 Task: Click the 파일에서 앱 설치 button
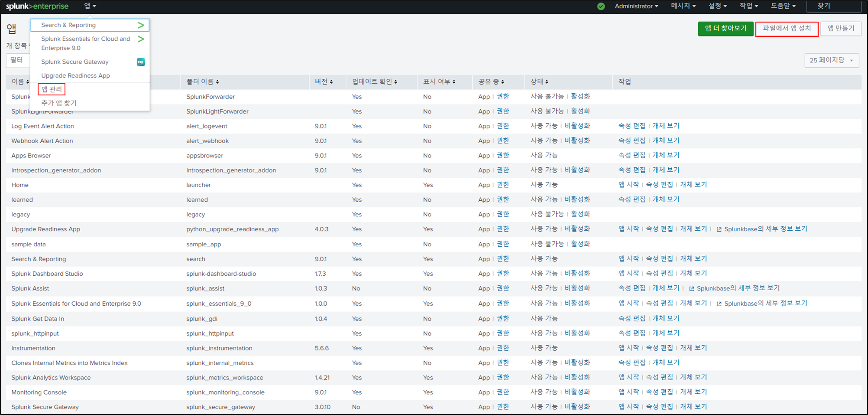click(x=787, y=29)
